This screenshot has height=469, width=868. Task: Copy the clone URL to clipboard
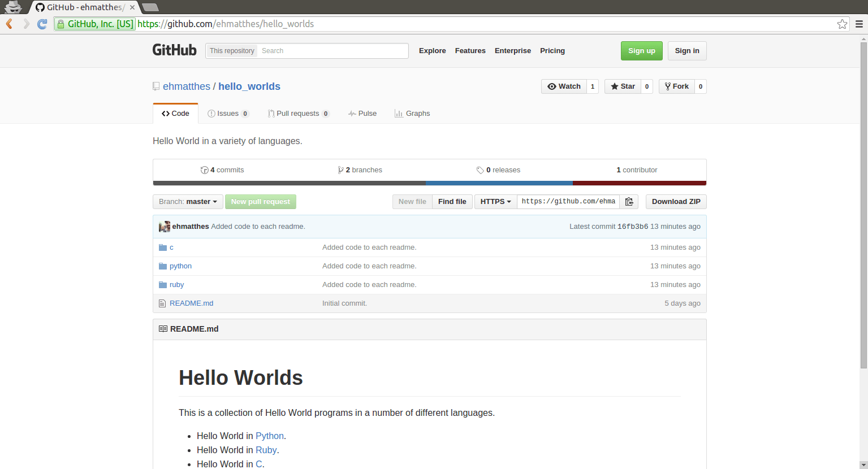point(629,202)
